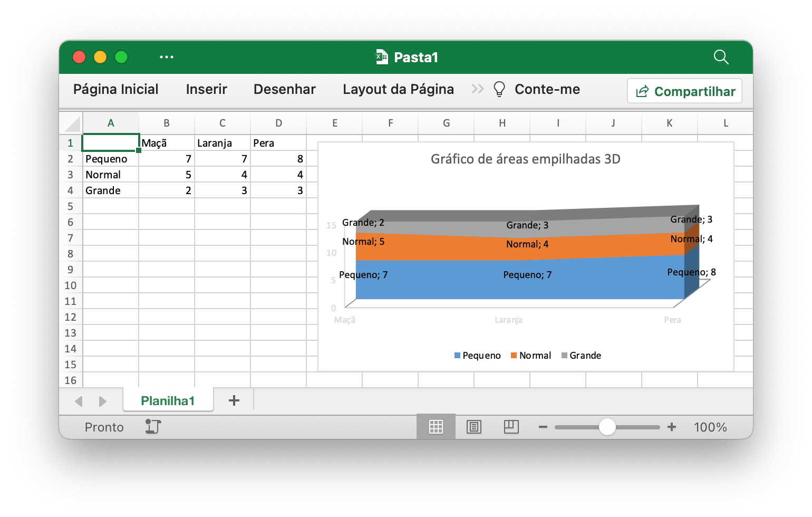Screen dimensions: 812x517
Task: Open the three-dots more options menu
Action: pyautogui.click(x=167, y=57)
